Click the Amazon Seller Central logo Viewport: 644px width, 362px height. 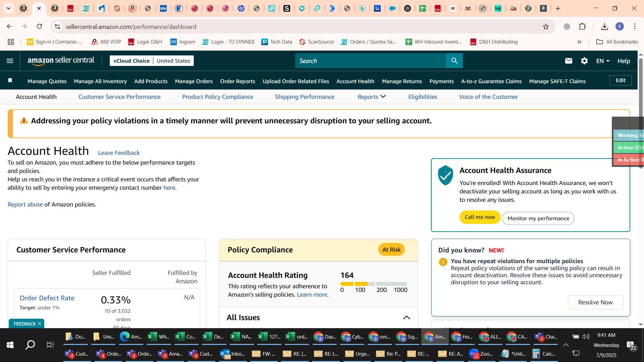(61, 61)
